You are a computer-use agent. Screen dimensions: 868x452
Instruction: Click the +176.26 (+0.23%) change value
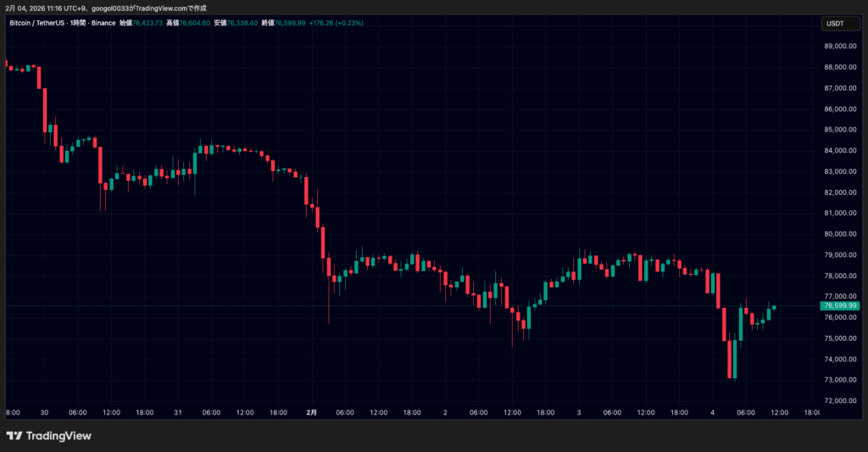click(x=339, y=23)
